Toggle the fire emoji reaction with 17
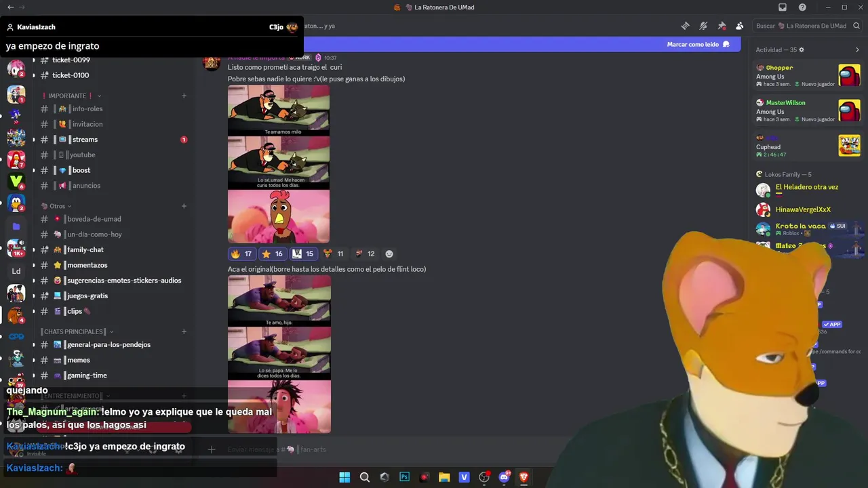This screenshot has height=488, width=868. pos(241,253)
